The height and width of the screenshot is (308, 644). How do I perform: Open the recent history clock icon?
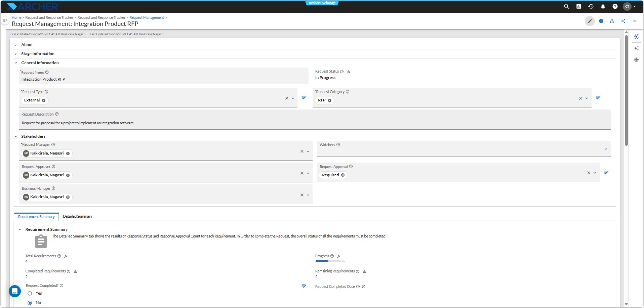[x=591, y=6]
